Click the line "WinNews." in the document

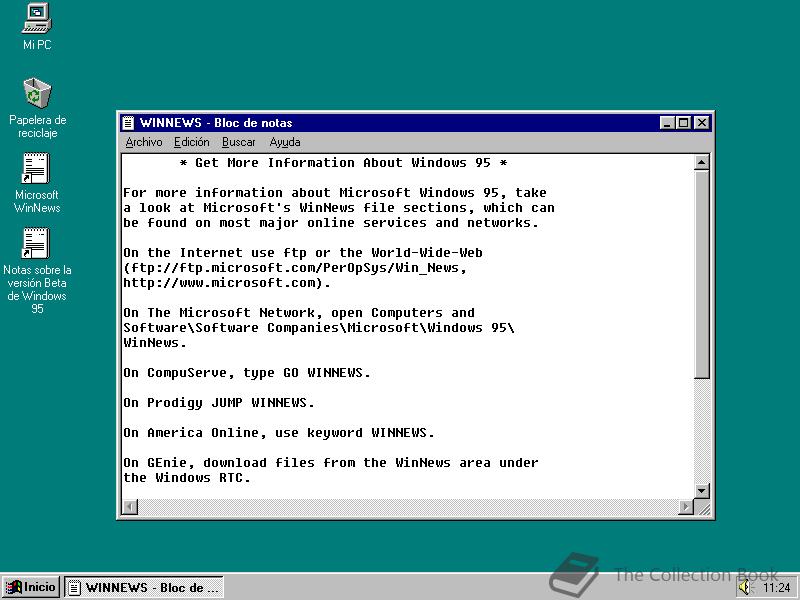click(155, 343)
